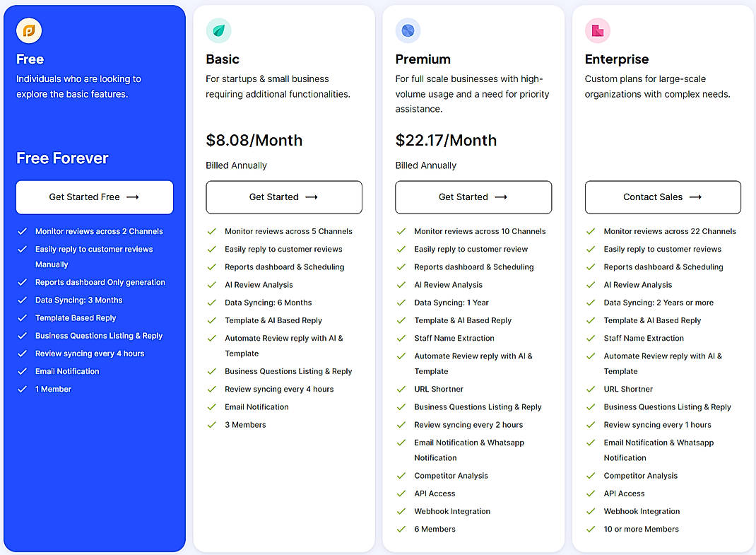Viewport: 756px width, 555px height.
Task: Open the Contact Sales button
Action: tap(663, 197)
